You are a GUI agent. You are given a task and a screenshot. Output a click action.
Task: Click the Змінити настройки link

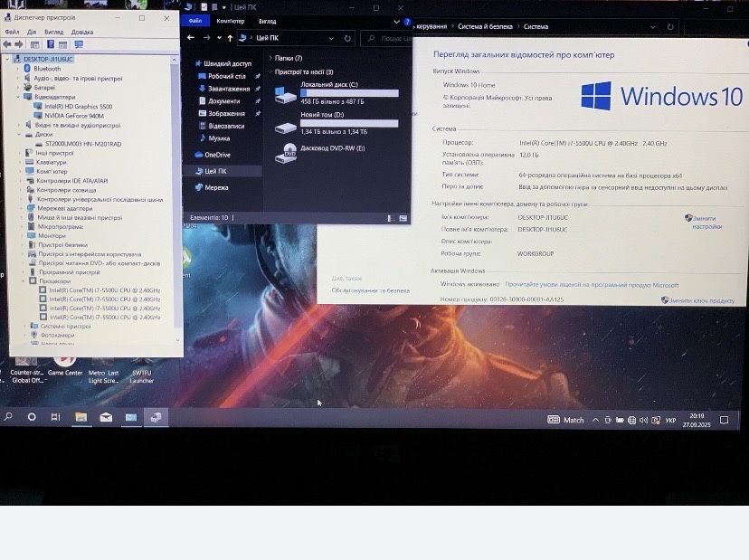pos(707,223)
